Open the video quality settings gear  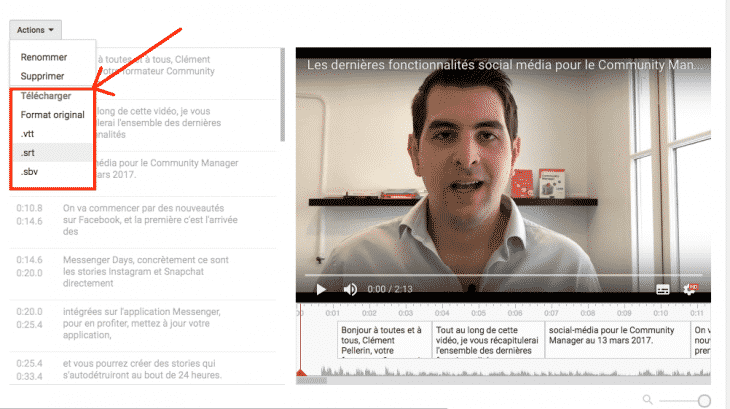pos(690,289)
